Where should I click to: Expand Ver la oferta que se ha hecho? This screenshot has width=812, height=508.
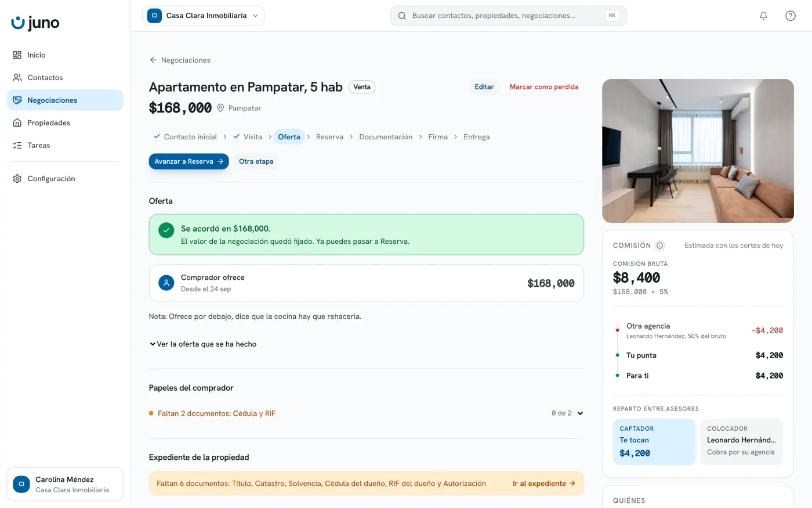click(203, 344)
